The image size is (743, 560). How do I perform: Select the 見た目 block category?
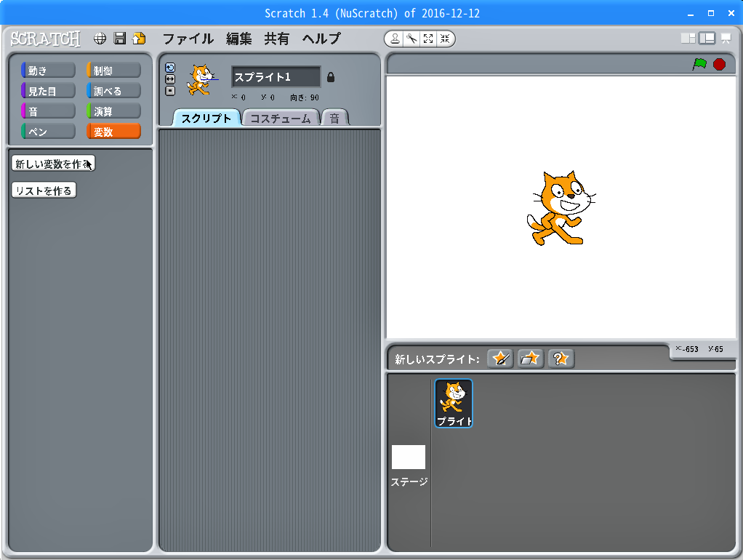click(48, 91)
